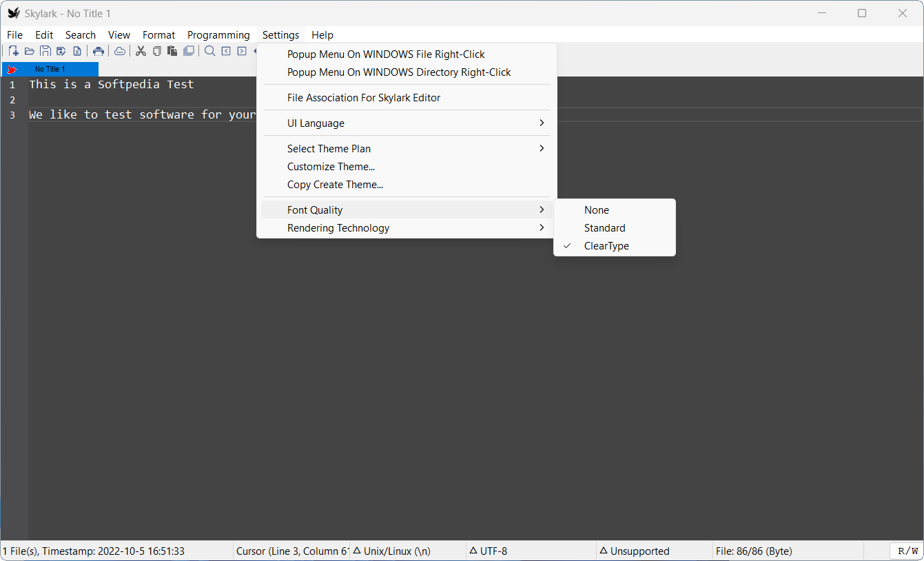The height and width of the screenshot is (561, 924).
Task: Create a new file with the toolbar icon
Action: coord(13,51)
